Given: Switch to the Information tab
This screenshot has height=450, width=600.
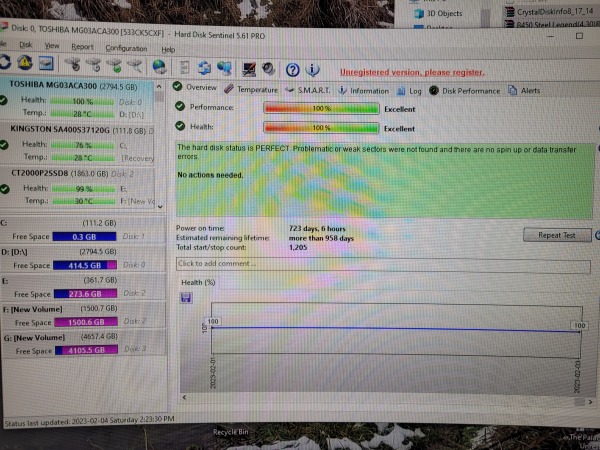Looking at the screenshot, I should coord(364,91).
